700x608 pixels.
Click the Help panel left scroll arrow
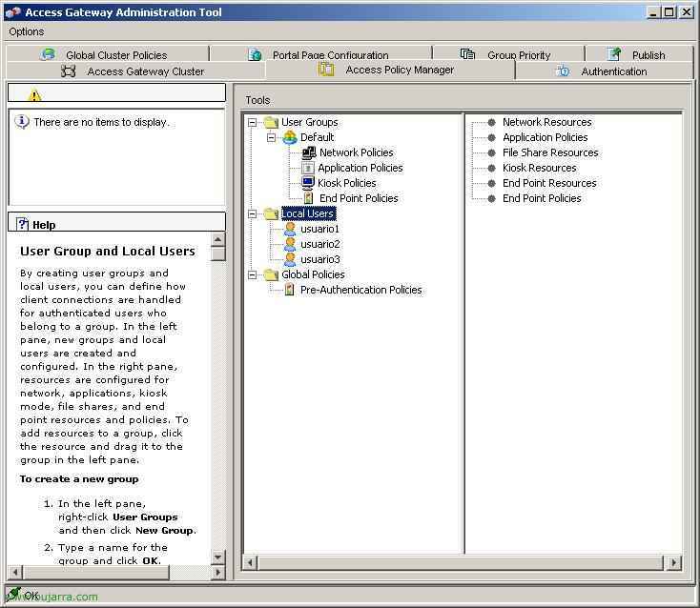(x=15, y=572)
